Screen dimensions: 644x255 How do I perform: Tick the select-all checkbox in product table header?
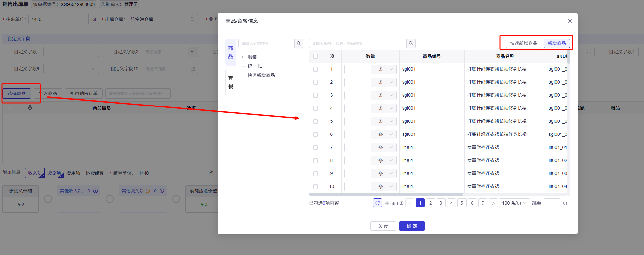point(315,56)
